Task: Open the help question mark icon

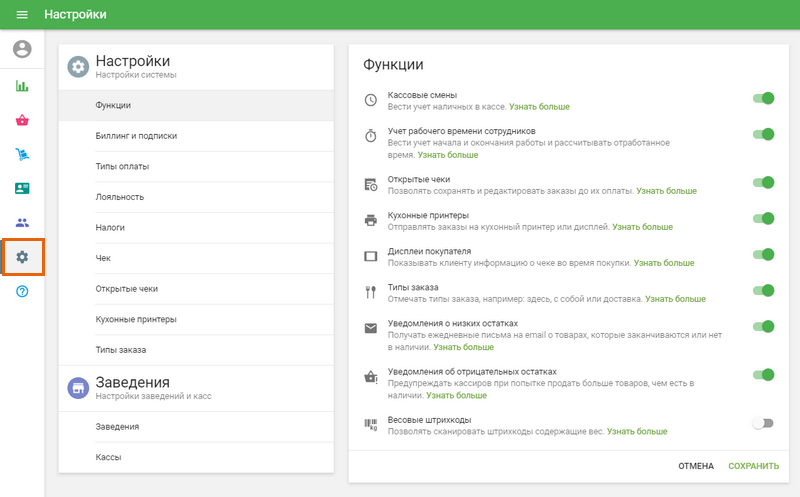Action: tap(22, 291)
